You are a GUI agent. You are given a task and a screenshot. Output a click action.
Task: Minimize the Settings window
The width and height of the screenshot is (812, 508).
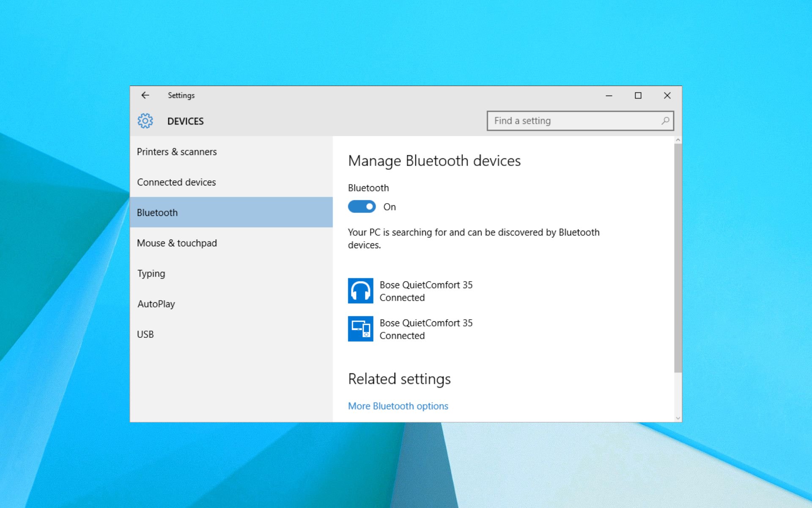coord(609,96)
